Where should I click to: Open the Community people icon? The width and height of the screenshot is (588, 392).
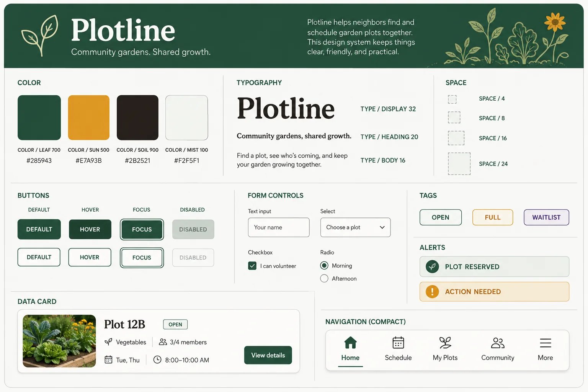tap(498, 343)
